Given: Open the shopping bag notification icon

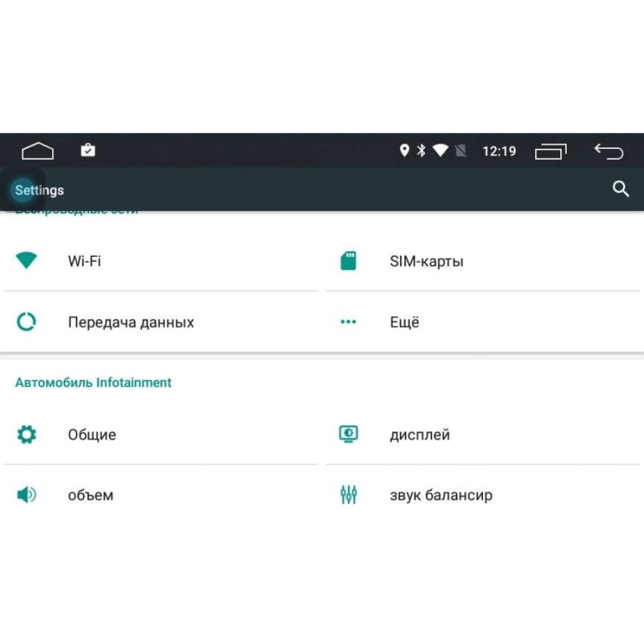Looking at the screenshot, I should pos(88,150).
